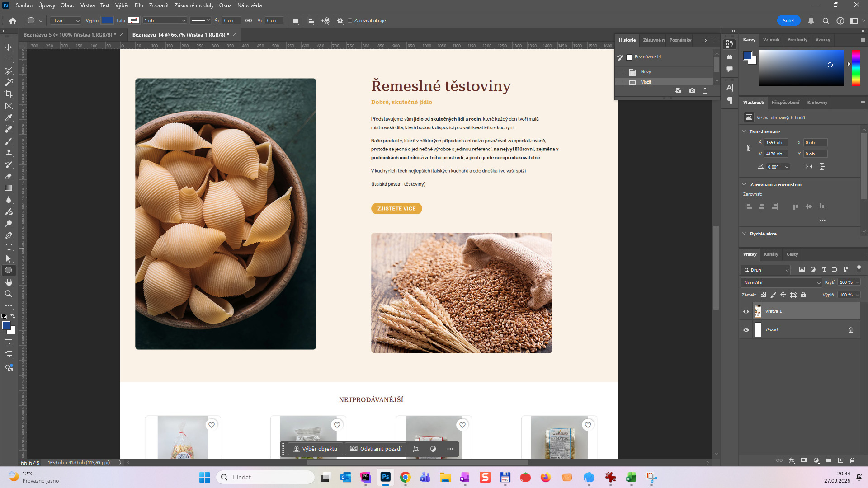Select the Hand tool

coord(9,282)
